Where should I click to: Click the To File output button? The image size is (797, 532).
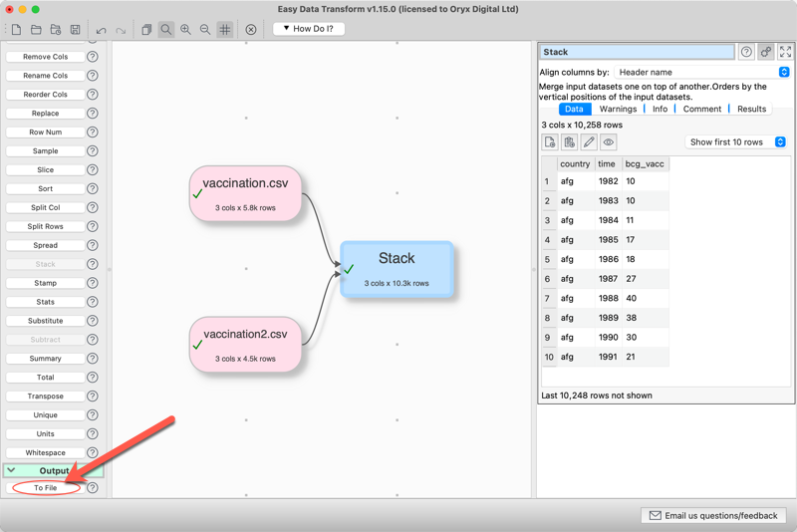point(46,488)
